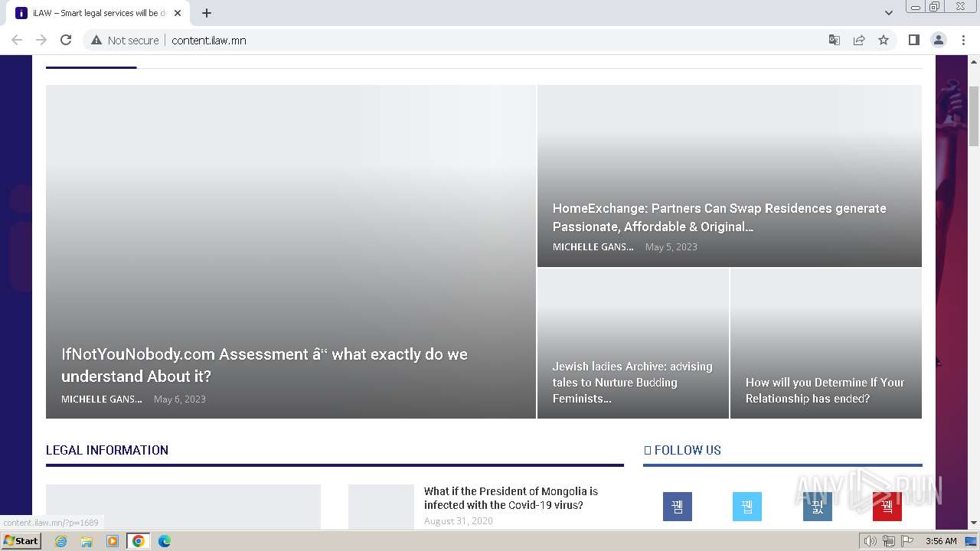Reload the current page
Image resolution: width=980 pixels, height=551 pixels.
click(x=66, y=40)
